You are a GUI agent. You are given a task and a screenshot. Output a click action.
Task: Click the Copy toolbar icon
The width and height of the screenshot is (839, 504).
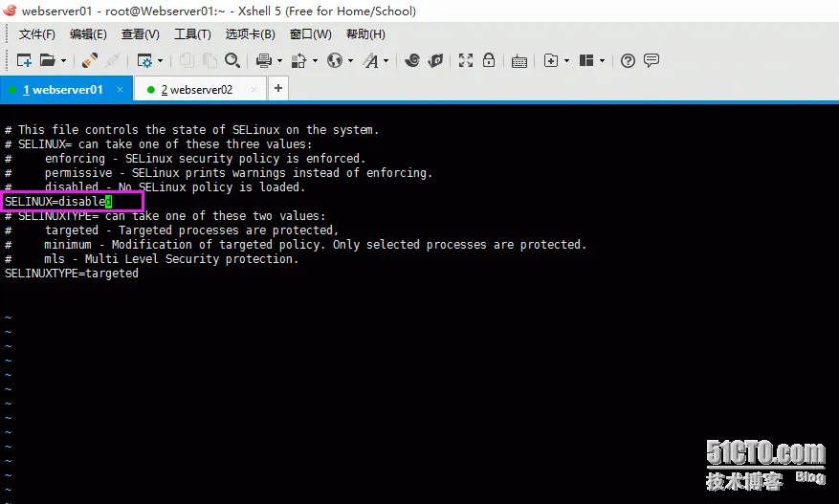coord(187,60)
